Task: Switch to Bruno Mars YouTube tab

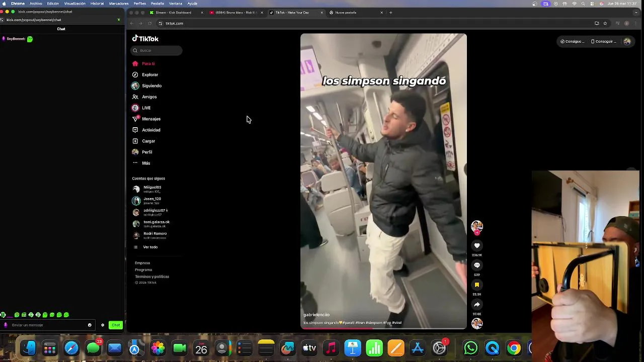Action: [236, 13]
